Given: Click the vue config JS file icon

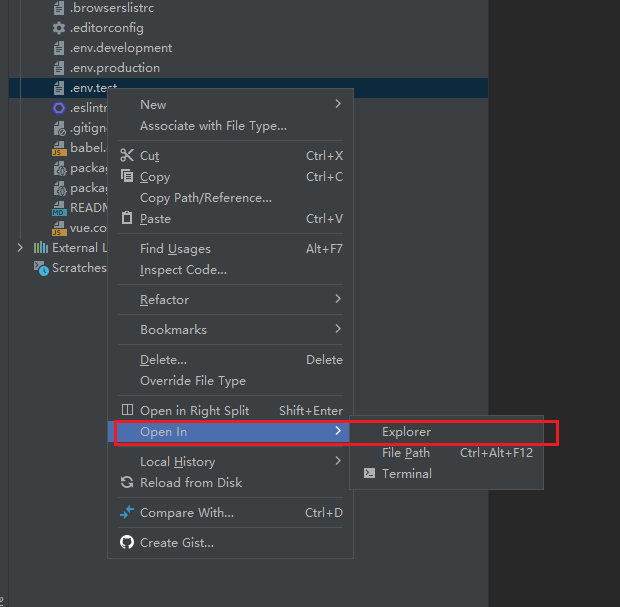Looking at the screenshot, I should click(x=59, y=228).
